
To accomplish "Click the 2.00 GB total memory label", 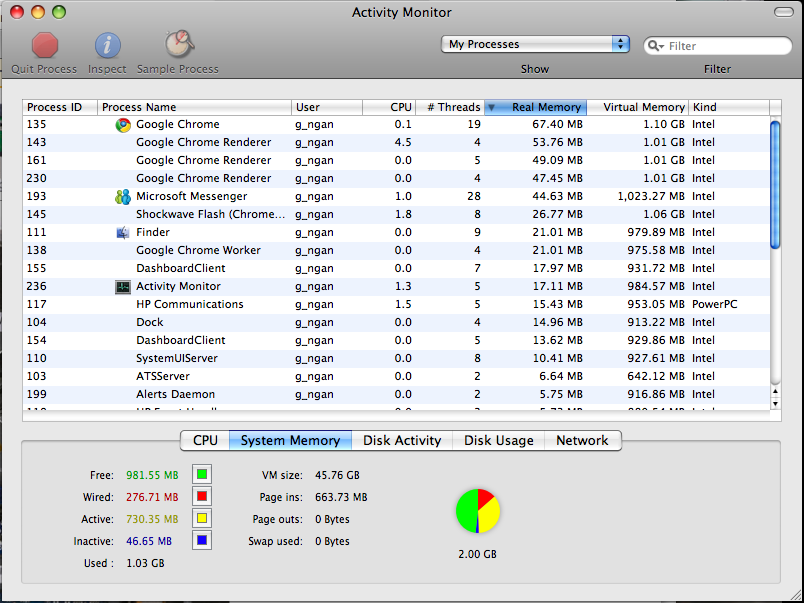I will point(477,554).
